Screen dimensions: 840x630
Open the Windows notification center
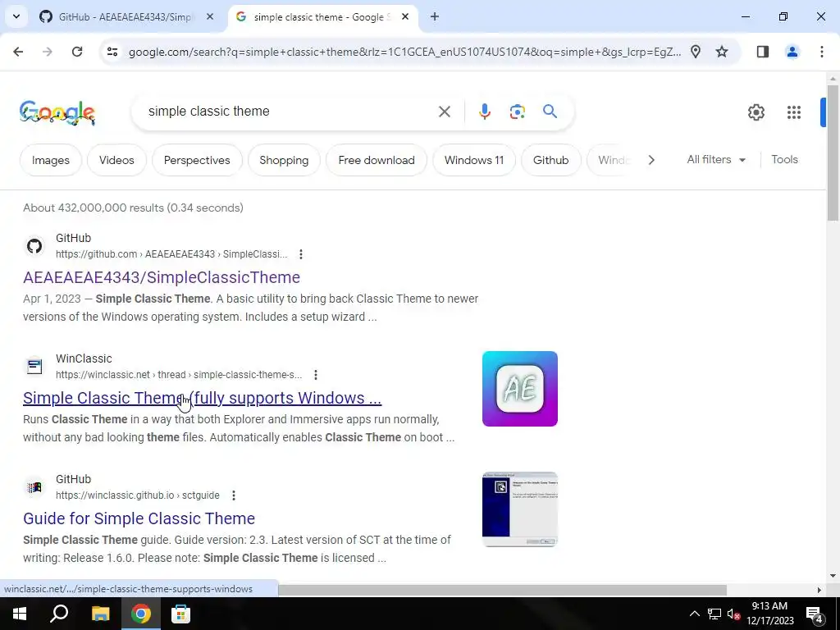click(x=815, y=614)
